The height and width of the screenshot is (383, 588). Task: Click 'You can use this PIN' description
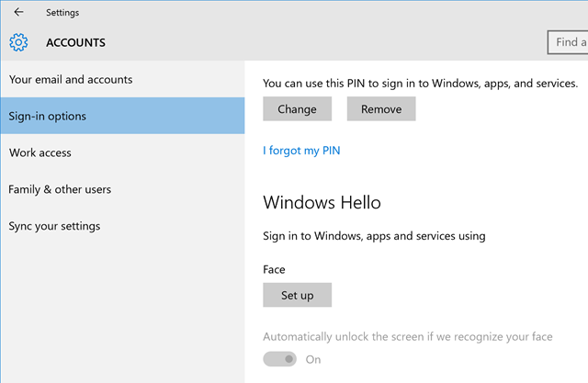click(x=420, y=84)
